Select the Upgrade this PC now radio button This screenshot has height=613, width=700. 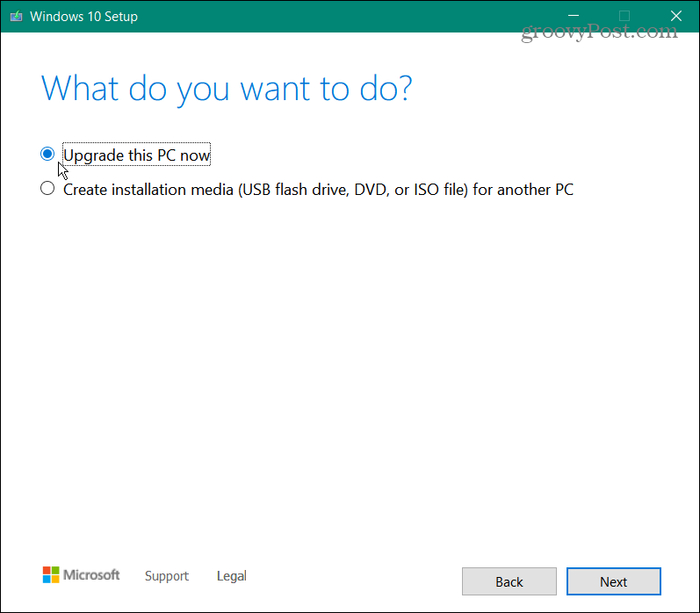[x=47, y=154]
